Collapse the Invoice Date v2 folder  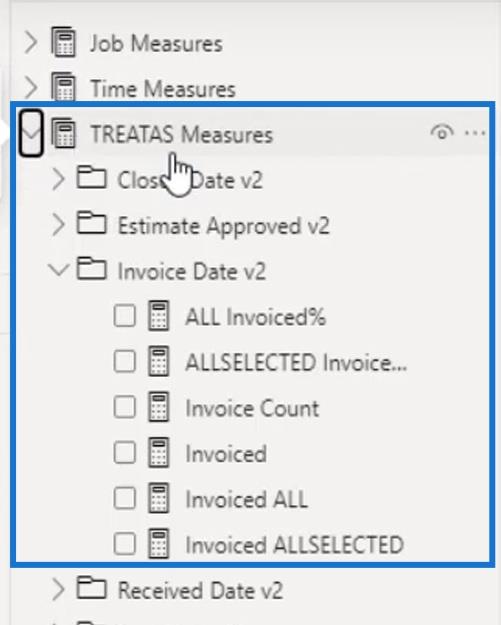(x=59, y=270)
